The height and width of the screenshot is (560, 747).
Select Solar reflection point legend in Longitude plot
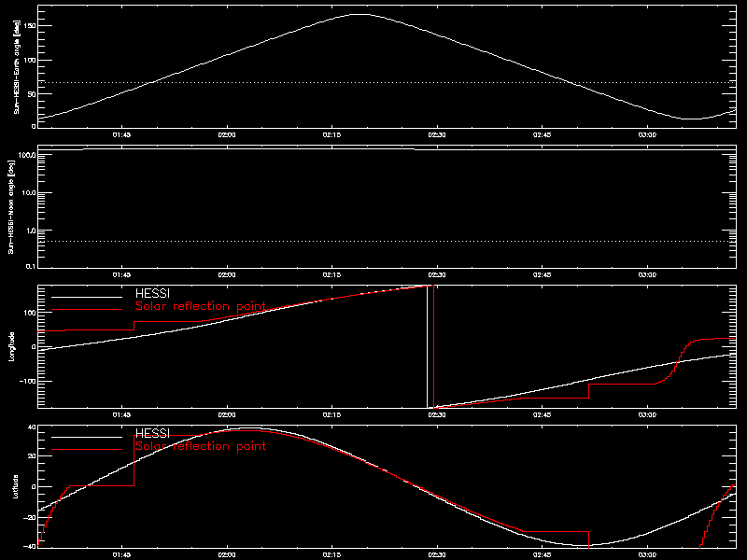[201, 306]
